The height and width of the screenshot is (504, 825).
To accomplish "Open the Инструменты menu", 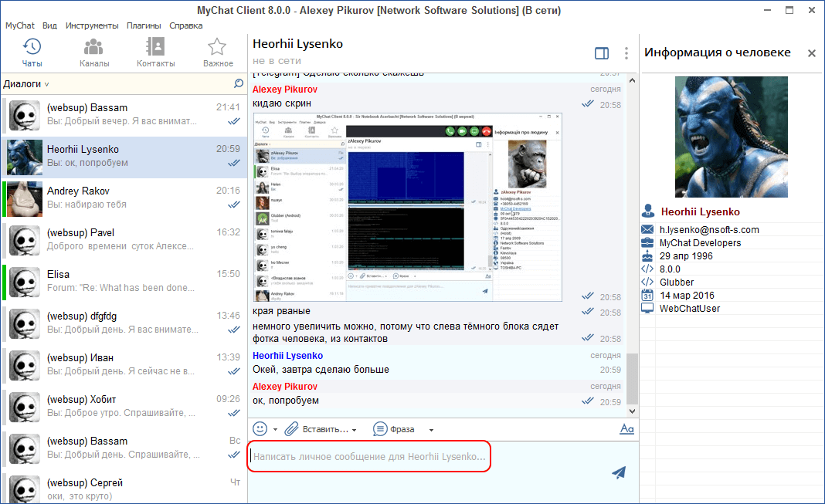I will point(92,25).
